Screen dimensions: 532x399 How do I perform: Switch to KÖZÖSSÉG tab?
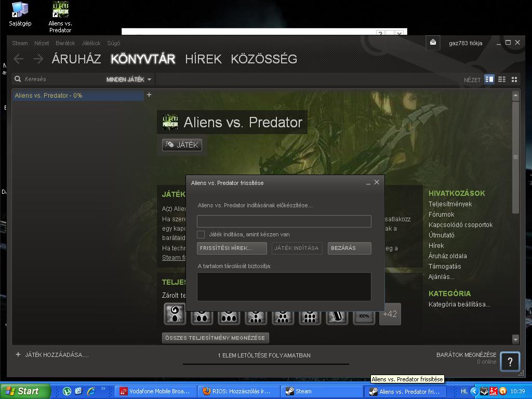tap(264, 59)
